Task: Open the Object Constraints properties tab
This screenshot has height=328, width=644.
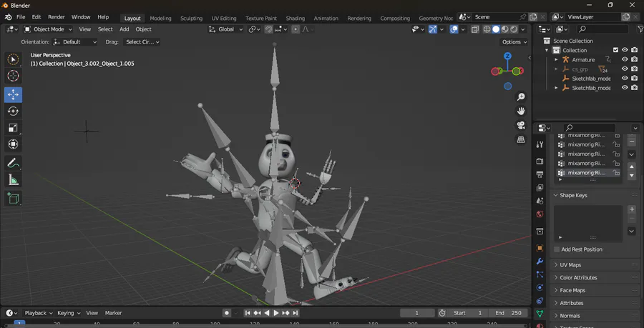Action: click(540, 301)
